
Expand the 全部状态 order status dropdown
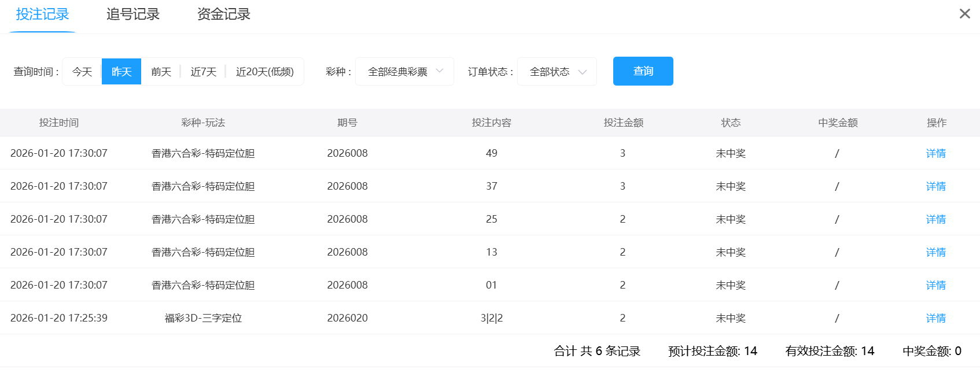click(x=557, y=72)
